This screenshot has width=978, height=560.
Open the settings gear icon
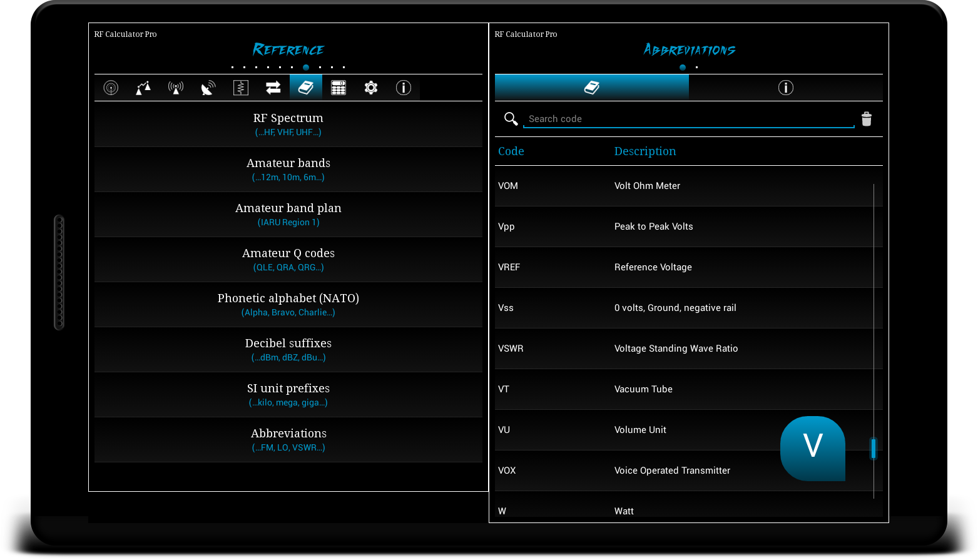point(371,88)
